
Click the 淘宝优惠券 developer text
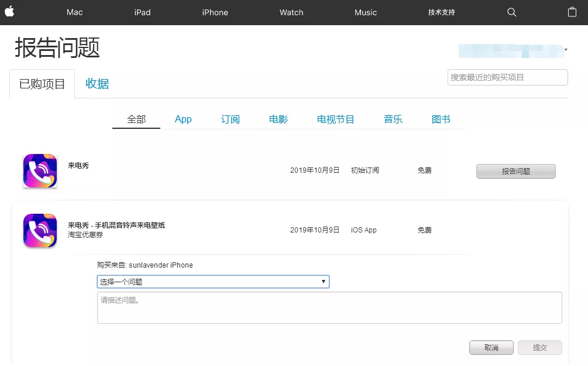pyautogui.click(x=85, y=235)
